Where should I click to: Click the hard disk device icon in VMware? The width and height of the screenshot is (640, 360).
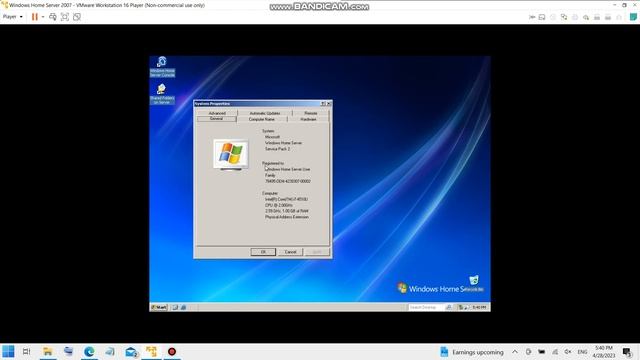point(542,17)
